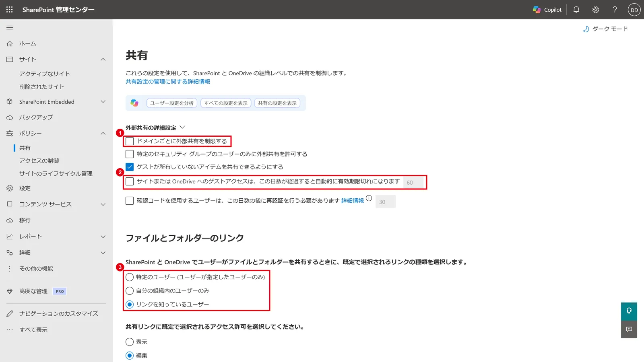Click すべての設定を表示 button

226,103
